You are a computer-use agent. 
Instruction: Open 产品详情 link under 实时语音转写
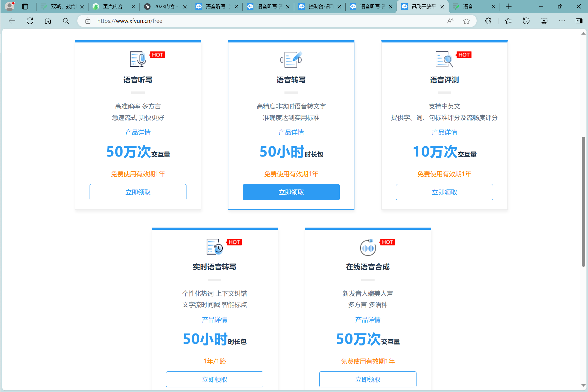pyautogui.click(x=215, y=320)
